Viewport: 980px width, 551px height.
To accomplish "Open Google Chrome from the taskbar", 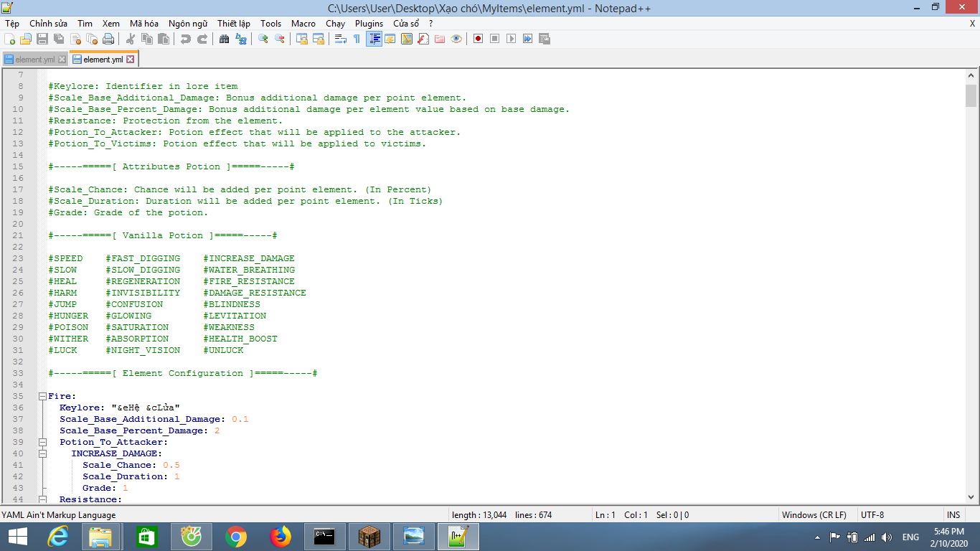I will (x=235, y=537).
